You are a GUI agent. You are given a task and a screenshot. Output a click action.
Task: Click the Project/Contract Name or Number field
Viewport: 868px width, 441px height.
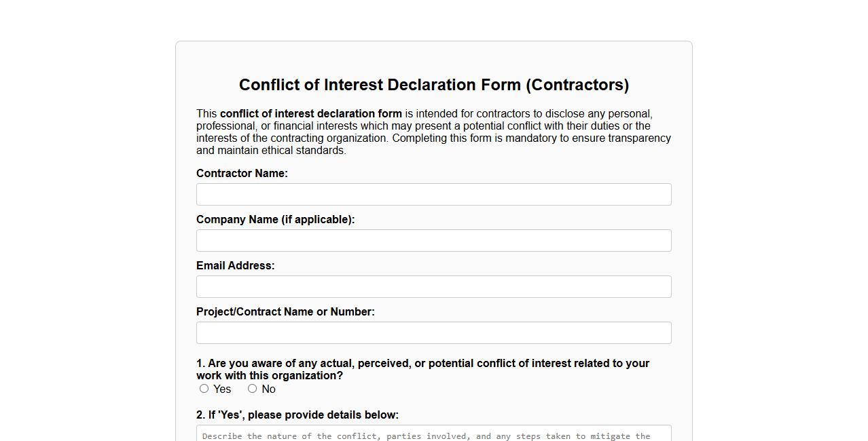[433, 332]
